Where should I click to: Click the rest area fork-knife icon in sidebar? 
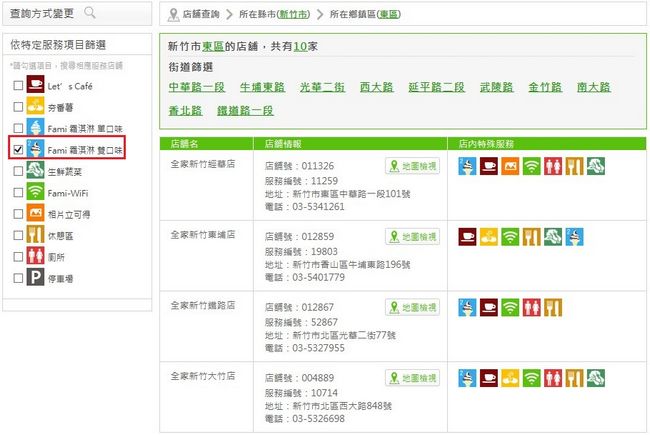[x=35, y=234]
